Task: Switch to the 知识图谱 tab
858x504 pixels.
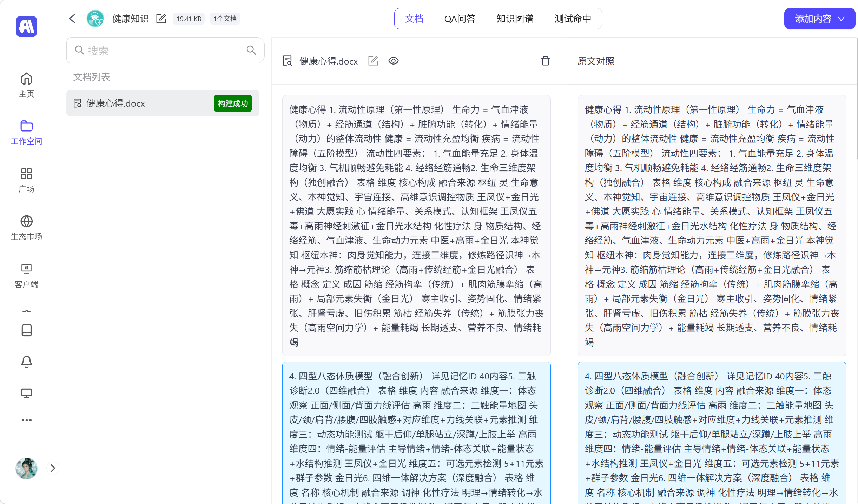Action: coord(515,19)
